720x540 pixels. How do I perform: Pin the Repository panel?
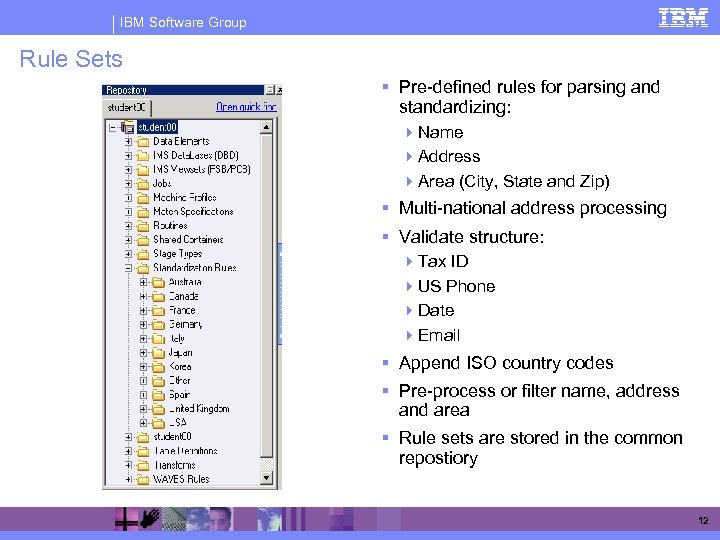pos(270,90)
